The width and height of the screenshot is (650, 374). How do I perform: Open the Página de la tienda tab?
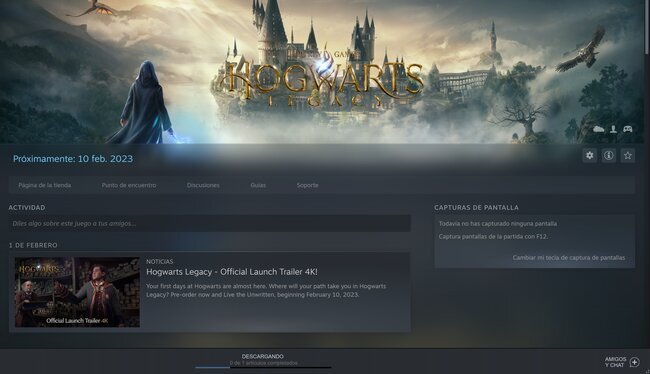[x=44, y=185]
